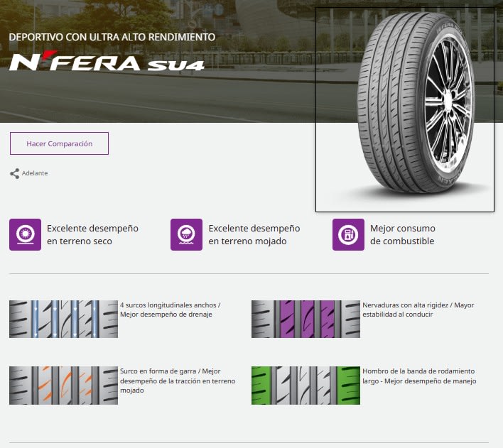Open the blue longitudinal grooves tread thumbnail

pos(63,319)
